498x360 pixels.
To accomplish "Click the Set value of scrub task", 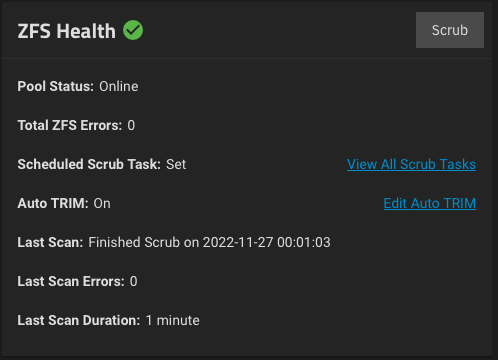I will coord(176,164).
